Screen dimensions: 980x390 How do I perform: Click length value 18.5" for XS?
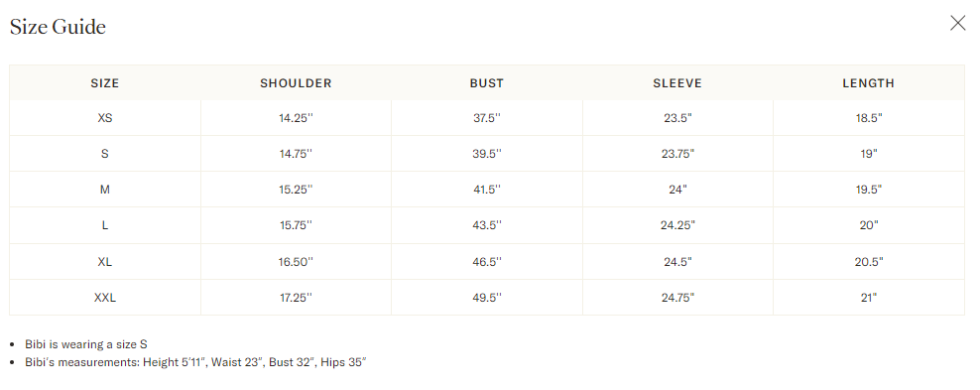(x=868, y=117)
